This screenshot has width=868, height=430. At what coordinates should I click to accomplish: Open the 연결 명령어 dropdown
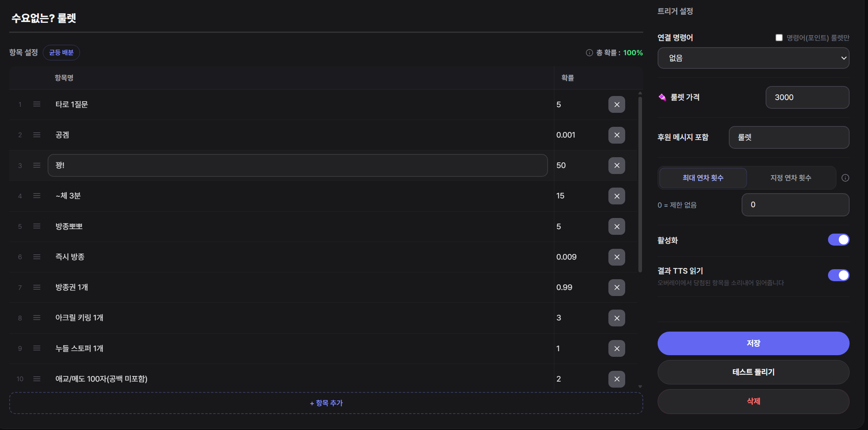(753, 58)
